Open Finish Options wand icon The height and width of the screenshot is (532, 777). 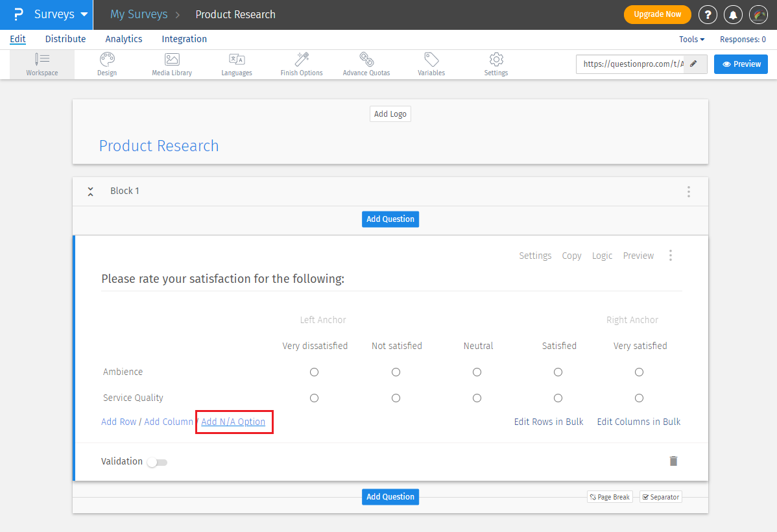click(302, 60)
